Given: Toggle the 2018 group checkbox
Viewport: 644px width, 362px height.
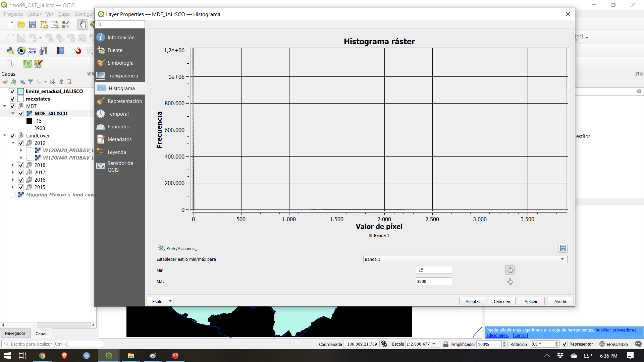Looking at the screenshot, I should coord(21,165).
